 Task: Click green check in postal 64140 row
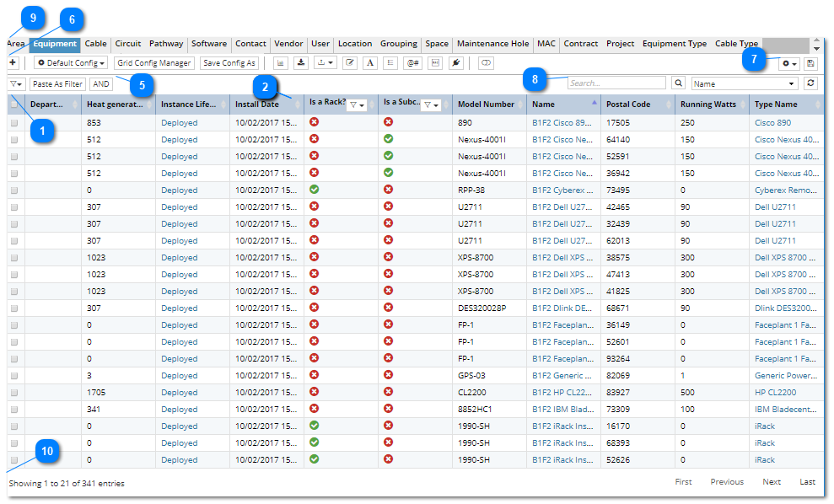[389, 139]
